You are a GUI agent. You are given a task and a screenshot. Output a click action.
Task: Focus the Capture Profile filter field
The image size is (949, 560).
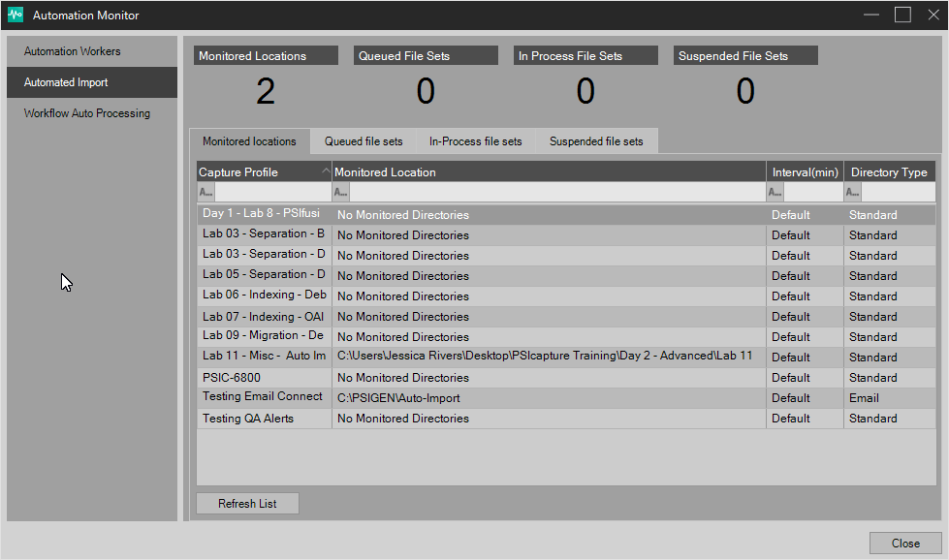[x=272, y=192]
